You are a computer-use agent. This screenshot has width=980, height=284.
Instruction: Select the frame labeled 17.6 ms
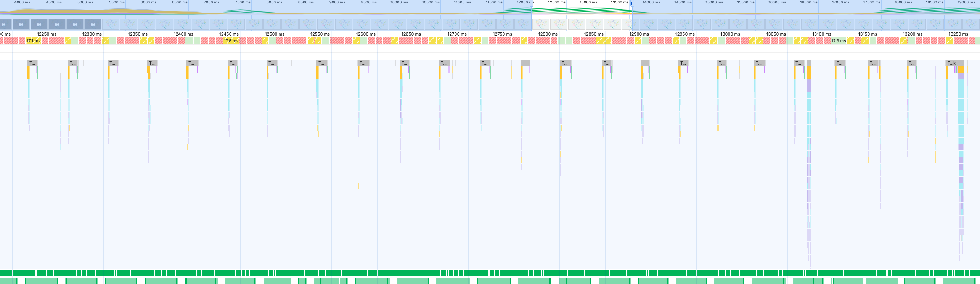(231, 41)
